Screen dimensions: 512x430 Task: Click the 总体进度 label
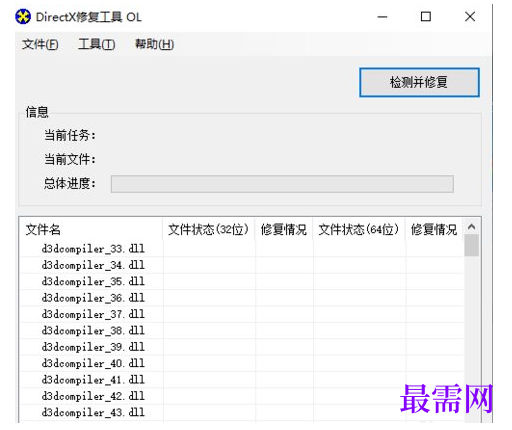tap(70, 183)
